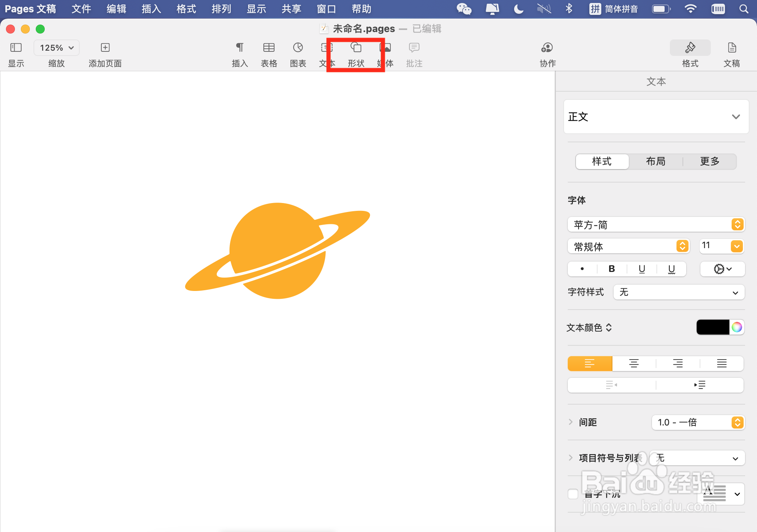Click the font size 11 field
Viewport: 757px width, 532px height.
(x=715, y=246)
